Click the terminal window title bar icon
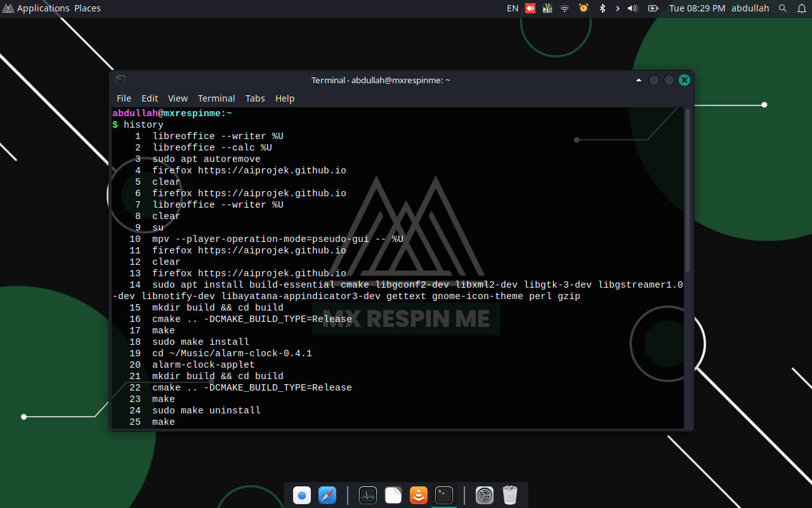812x508 pixels. (x=121, y=80)
